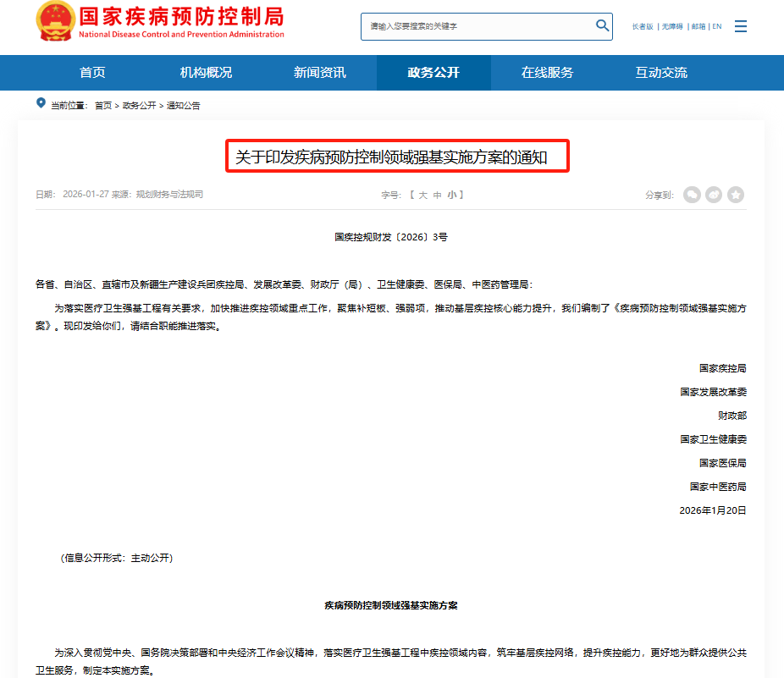The height and width of the screenshot is (678, 784).
Task: Click the star favorite share icon
Action: click(x=736, y=194)
